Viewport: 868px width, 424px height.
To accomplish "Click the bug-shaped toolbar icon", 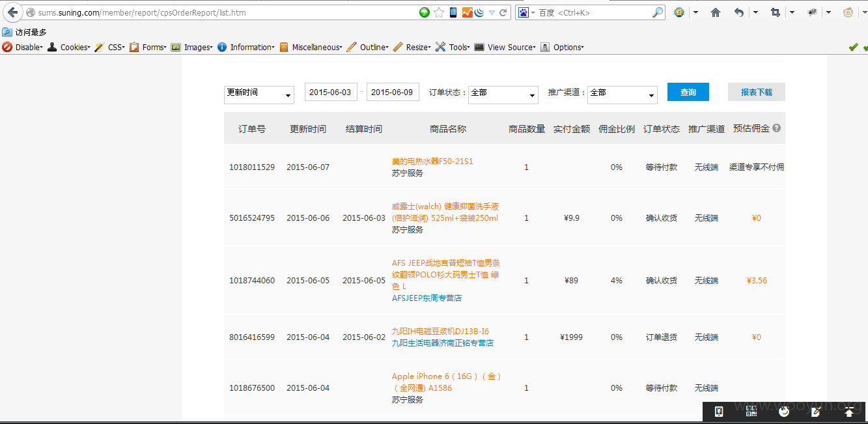I will coord(813,12).
